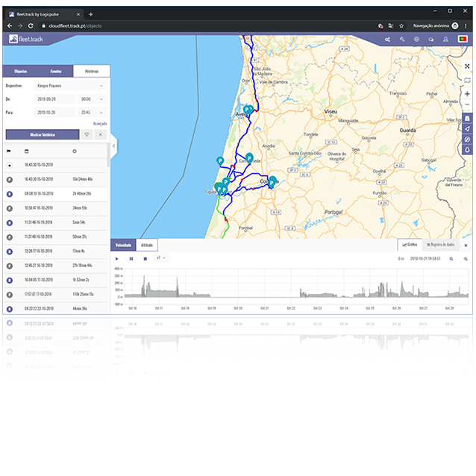Open the Dispositivo dropdown Kangoo Pequena

[x=70, y=86]
